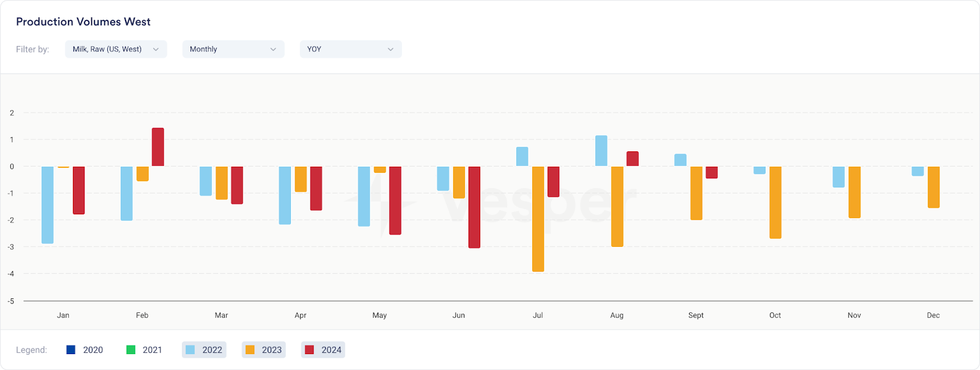The width and height of the screenshot is (980, 370).
Task: Select the orange July 2023 bar
Action: [538, 219]
